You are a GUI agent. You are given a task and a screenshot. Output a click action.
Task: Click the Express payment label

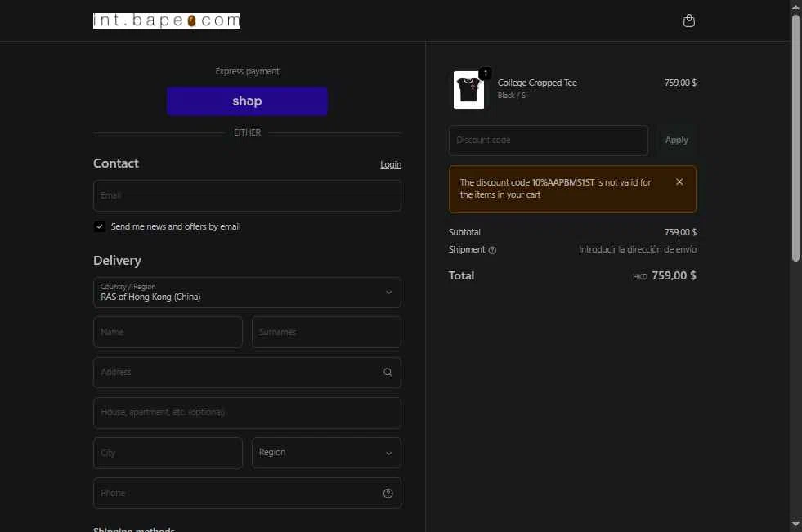click(247, 72)
